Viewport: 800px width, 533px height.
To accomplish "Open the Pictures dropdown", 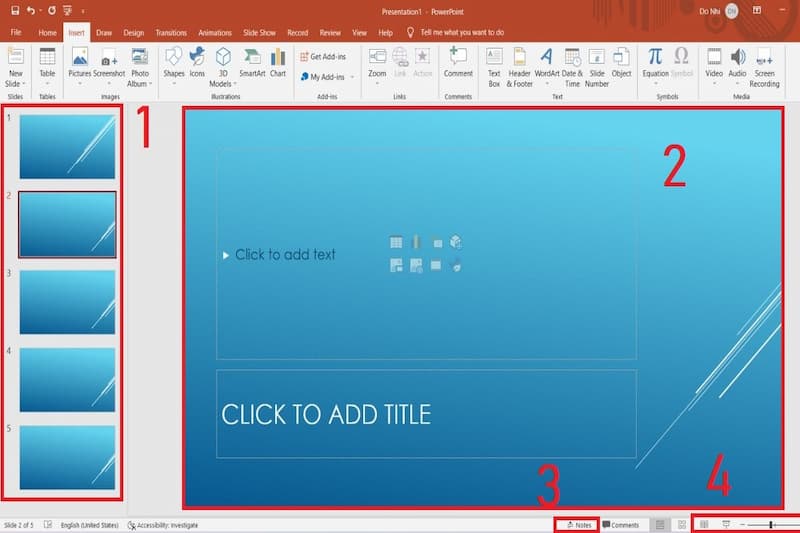I will pos(80,84).
